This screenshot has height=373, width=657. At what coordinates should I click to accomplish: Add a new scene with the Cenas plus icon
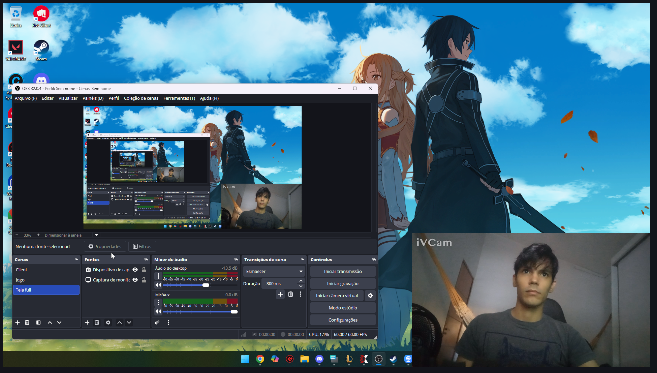coord(18,322)
